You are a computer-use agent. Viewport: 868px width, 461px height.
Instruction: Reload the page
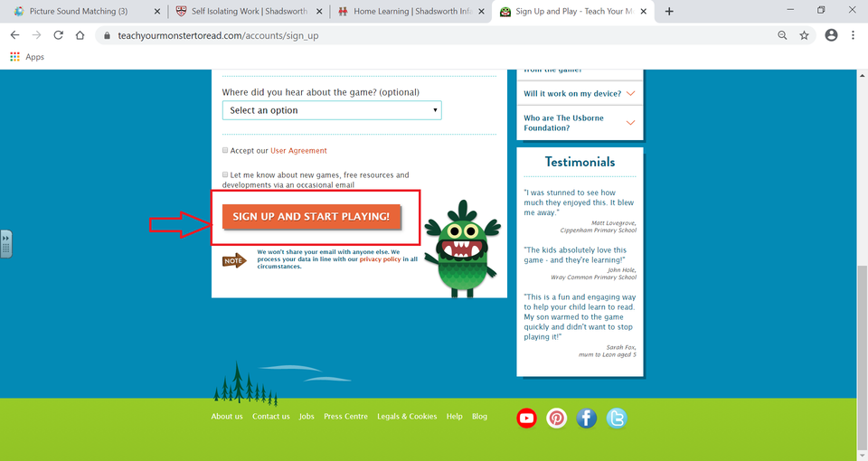(x=58, y=35)
